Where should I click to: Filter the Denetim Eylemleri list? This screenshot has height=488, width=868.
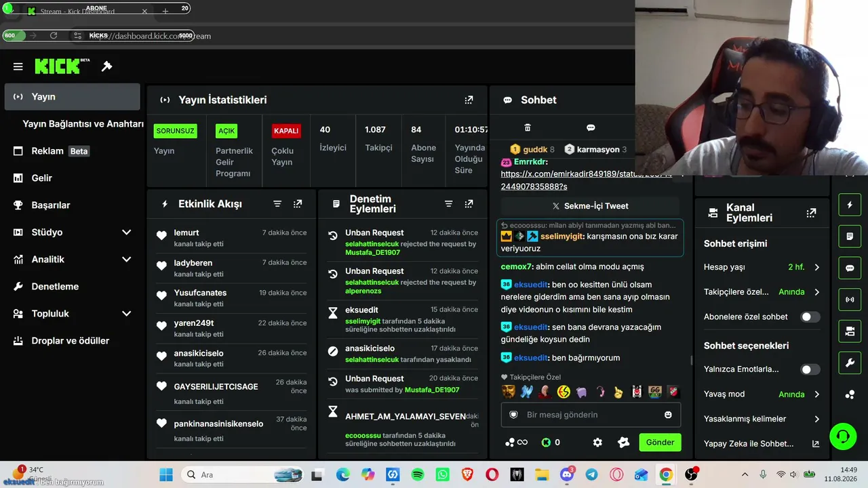[x=448, y=204]
